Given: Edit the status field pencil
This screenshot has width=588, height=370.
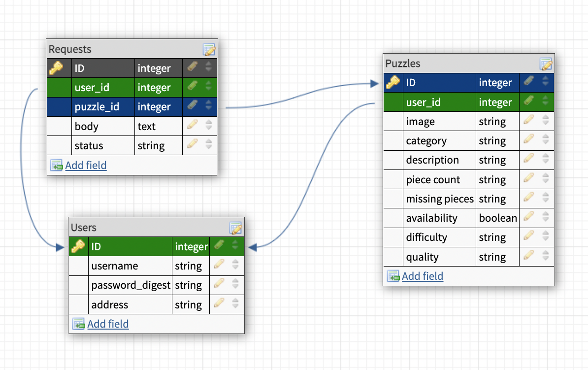Looking at the screenshot, I should [193, 144].
